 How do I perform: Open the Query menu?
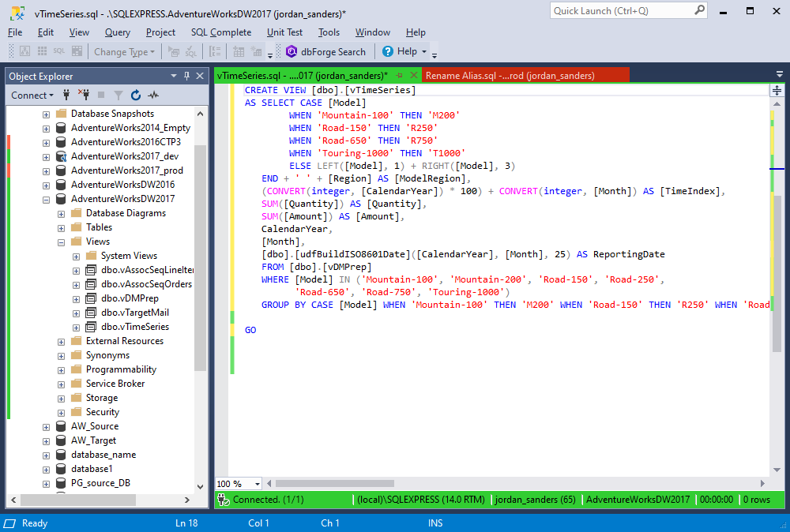(x=118, y=32)
